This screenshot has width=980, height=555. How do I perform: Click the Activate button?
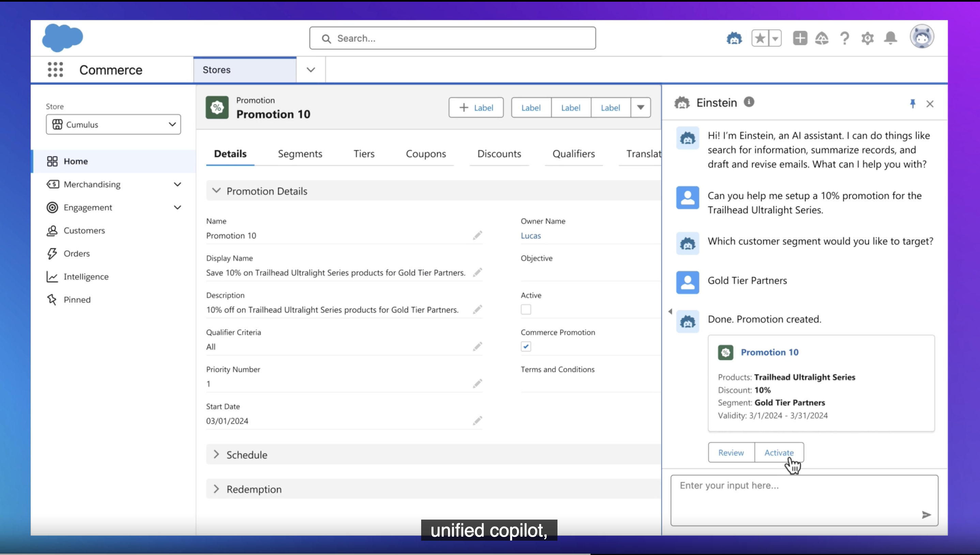(779, 453)
